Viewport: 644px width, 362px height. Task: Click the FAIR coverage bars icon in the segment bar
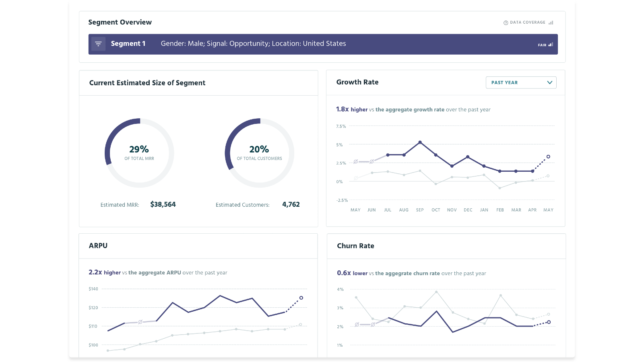click(551, 45)
